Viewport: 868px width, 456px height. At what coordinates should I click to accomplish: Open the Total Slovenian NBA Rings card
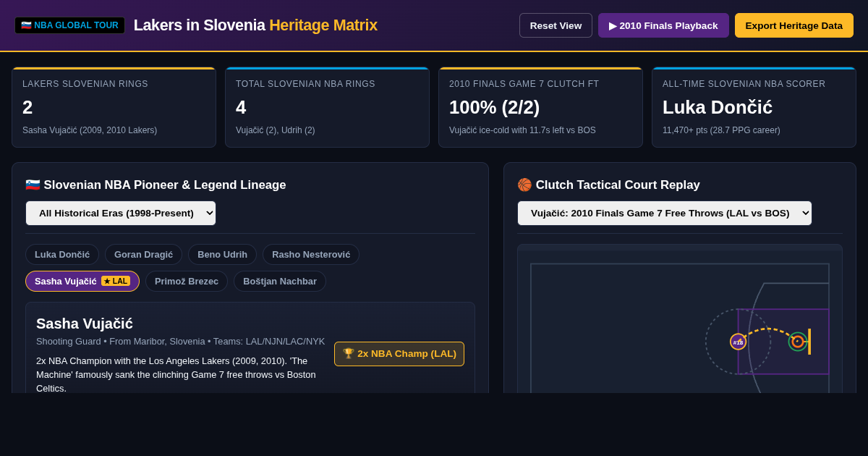tap(327, 108)
